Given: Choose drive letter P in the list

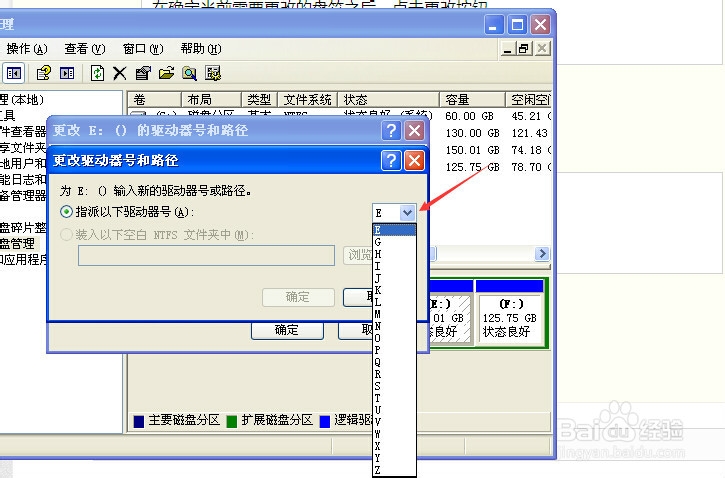Looking at the screenshot, I should 394,350.
